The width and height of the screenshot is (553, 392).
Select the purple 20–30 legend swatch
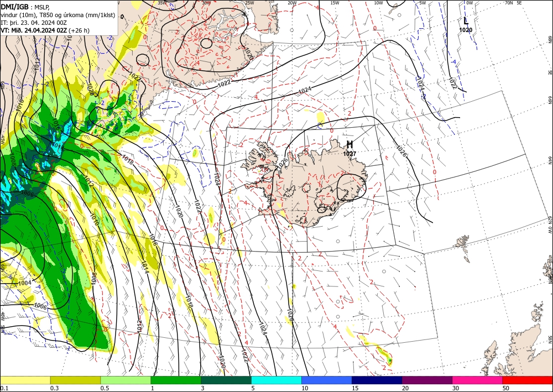pos(427,380)
